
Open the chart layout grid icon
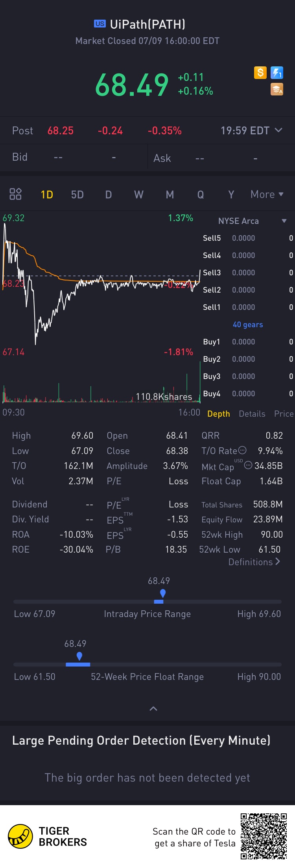pos(15,194)
